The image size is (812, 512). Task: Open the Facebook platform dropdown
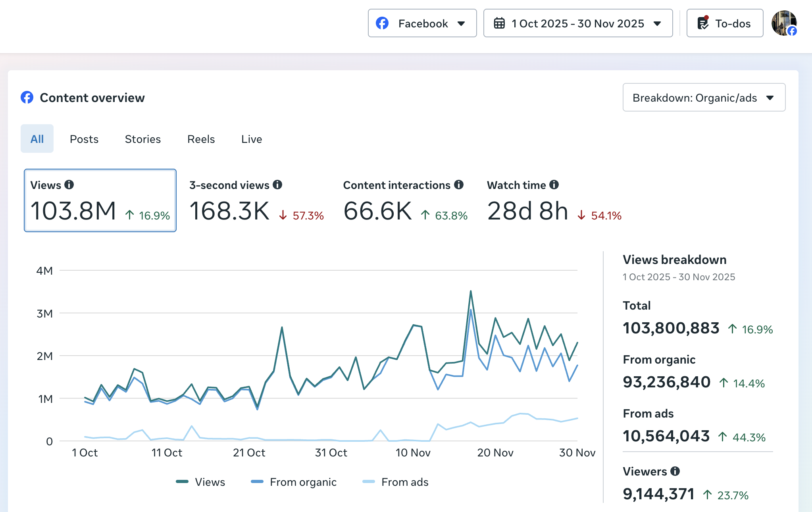pyautogui.click(x=422, y=23)
